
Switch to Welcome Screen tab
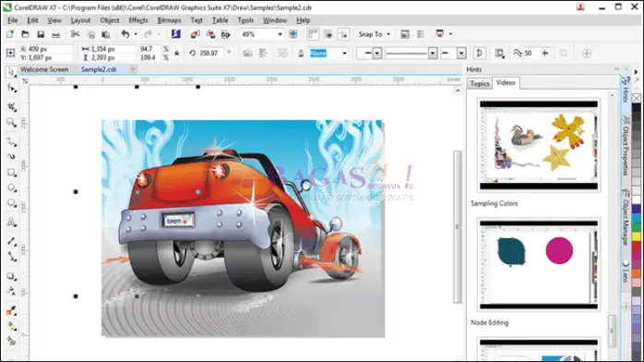click(x=44, y=69)
